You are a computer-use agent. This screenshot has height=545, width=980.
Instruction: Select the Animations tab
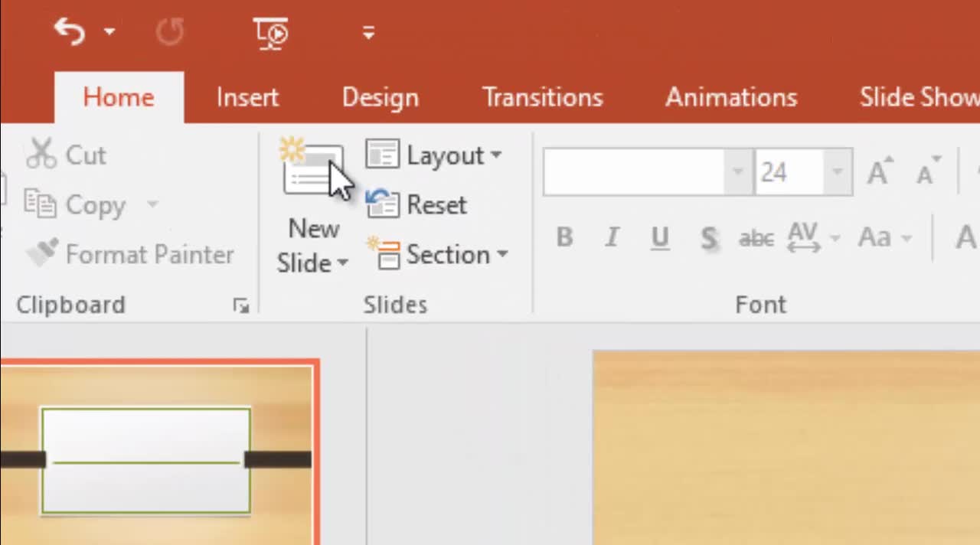tap(731, 98)
